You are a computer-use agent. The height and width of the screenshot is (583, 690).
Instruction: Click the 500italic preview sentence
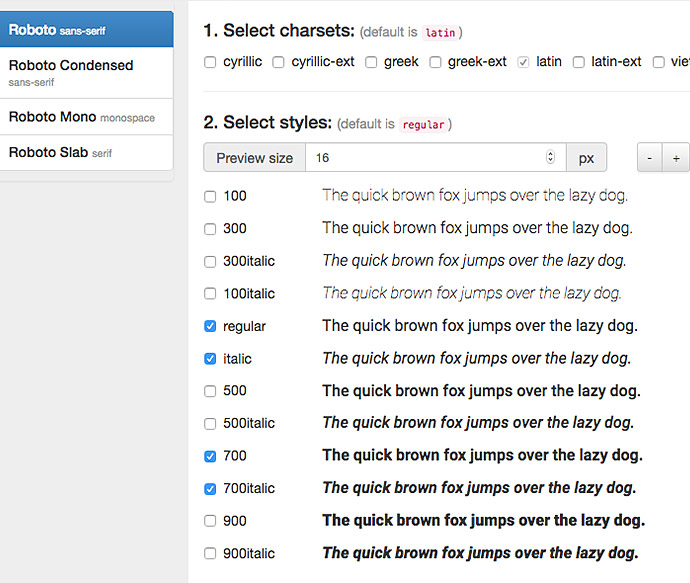click(478, 422)
